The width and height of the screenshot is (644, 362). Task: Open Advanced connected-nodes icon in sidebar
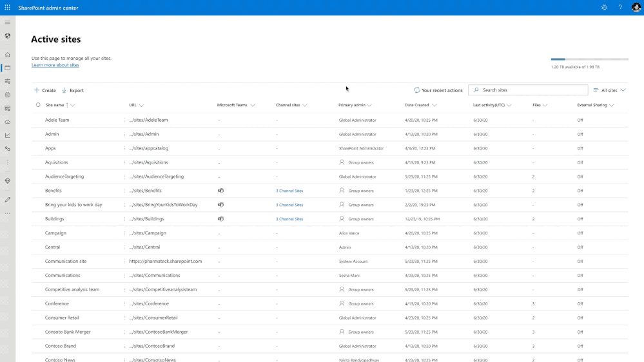tap(7, 149)
